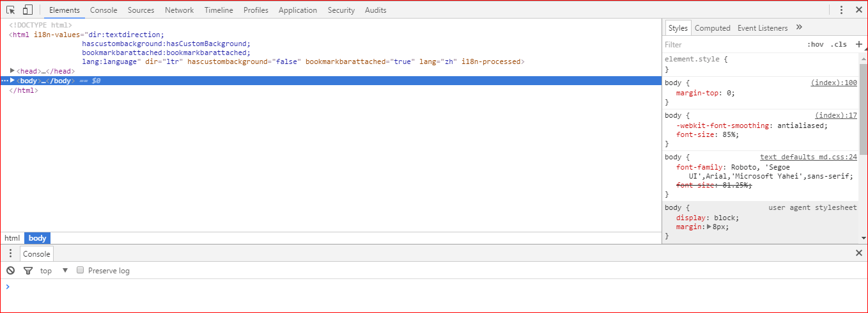The image size is (868, 313).
Task: Click the dir="ltr" attribute
Action: coord(165,61)
